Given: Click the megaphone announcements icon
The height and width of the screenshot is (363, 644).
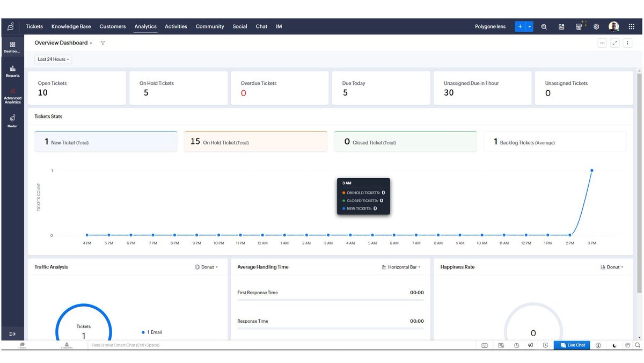Looking at the screenshot, I should (x=530, y=345).
